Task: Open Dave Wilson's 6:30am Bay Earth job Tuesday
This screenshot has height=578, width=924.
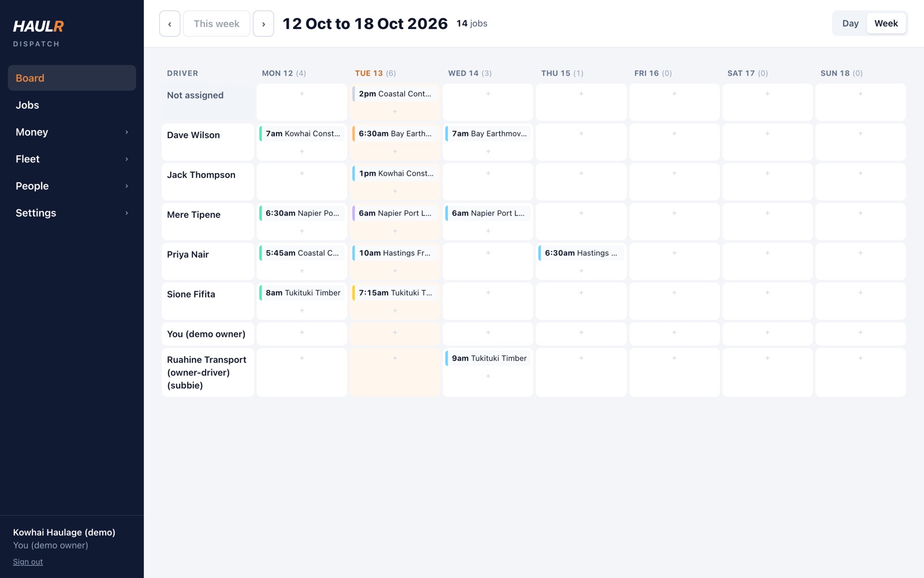Action: pyautogui.click(x=395, y=134)
